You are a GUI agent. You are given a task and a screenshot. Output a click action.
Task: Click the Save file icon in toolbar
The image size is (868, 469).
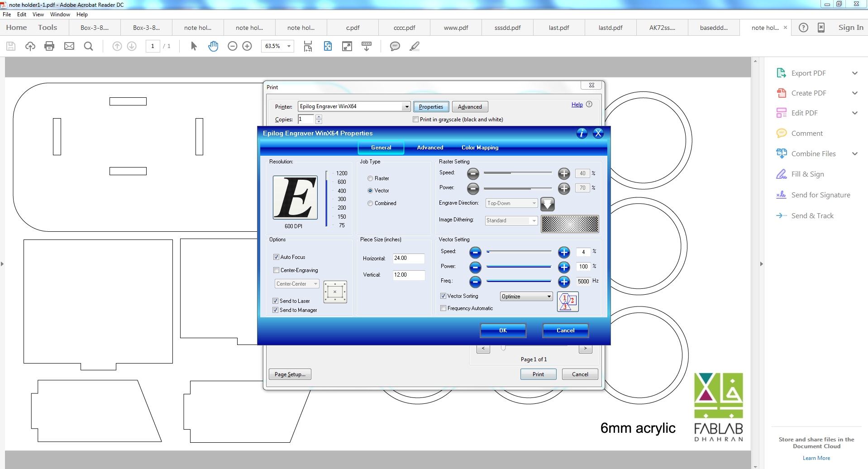pos(11,46)
